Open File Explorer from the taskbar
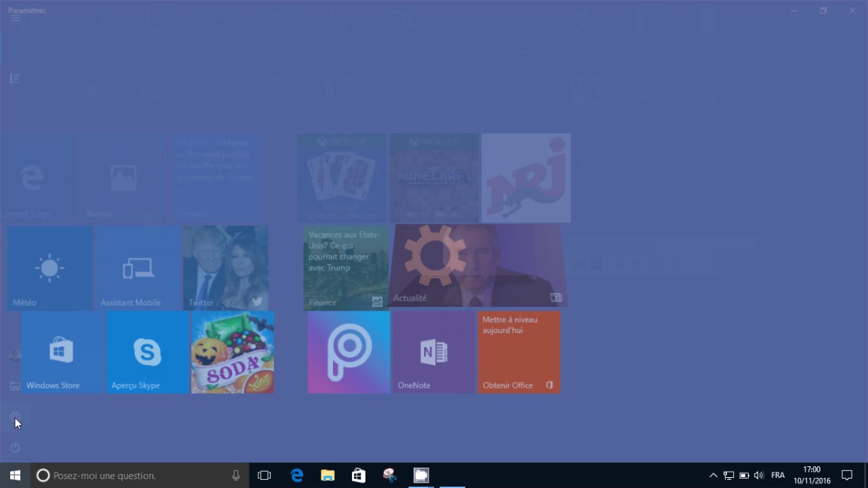 coord(328,475)
